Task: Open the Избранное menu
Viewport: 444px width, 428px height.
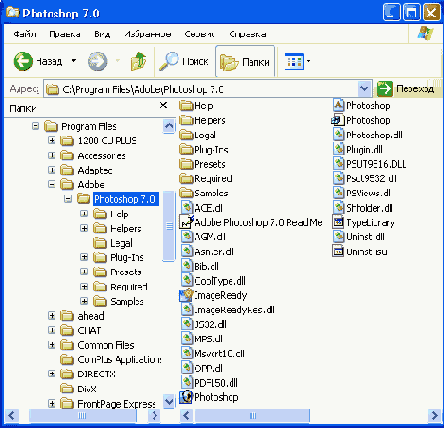Action: pos(148,34)
